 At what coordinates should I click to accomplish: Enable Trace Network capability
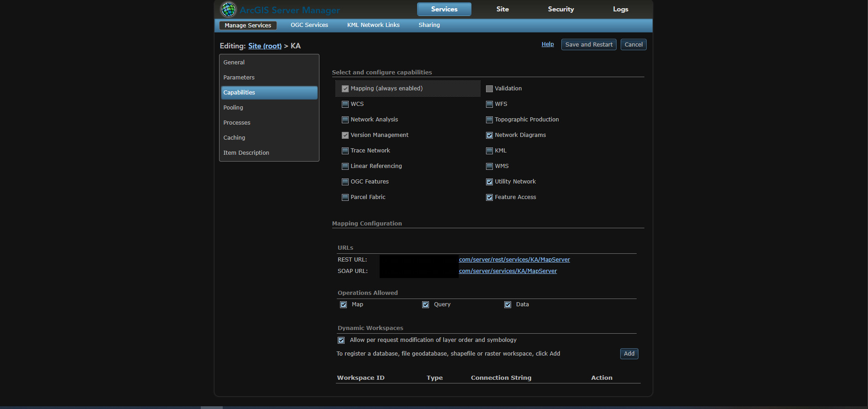coord(345,151)
